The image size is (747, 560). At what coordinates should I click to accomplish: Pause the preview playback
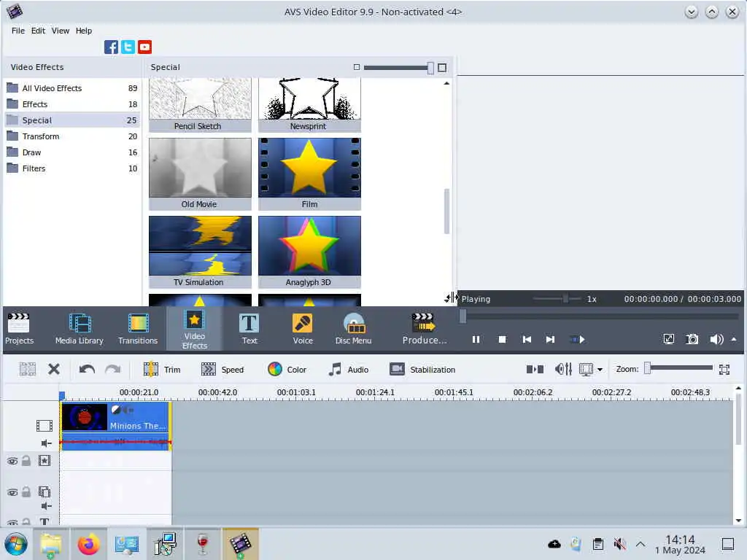click(x=476, y=340)
